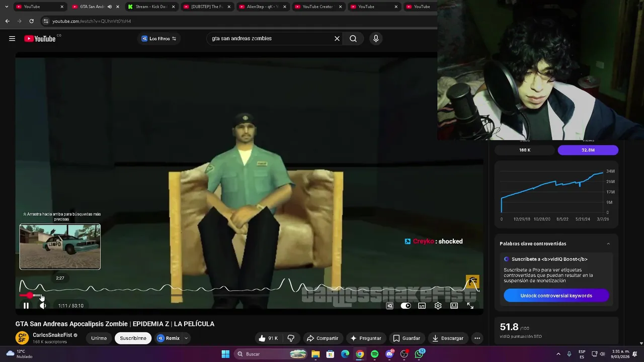View site information icon in address bar
Viewport: 644px width, 362px height.
coord(46,21)
